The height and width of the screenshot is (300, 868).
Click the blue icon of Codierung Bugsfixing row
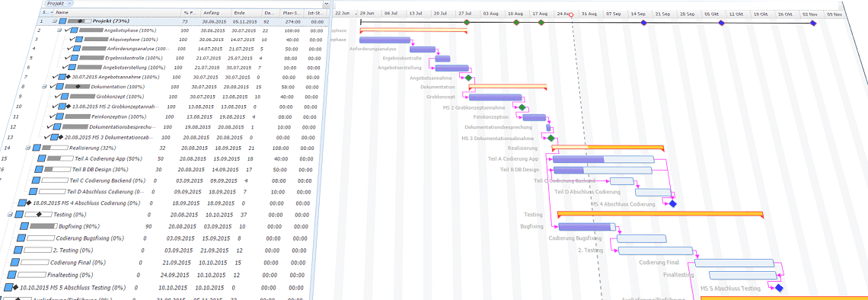(21, 238)
